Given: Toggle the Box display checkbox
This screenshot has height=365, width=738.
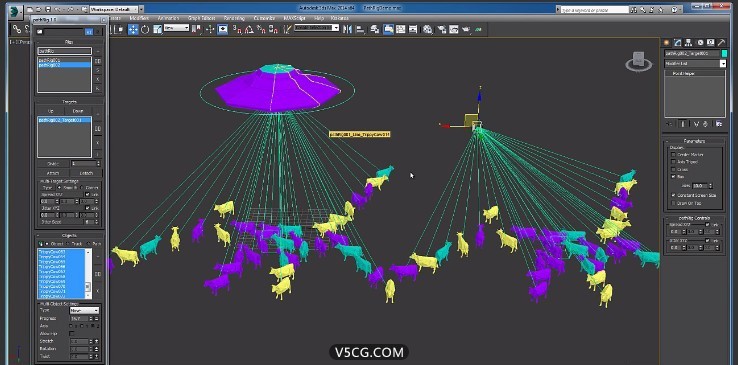Looking at the screenshot, I should click(x=674, y=177).
